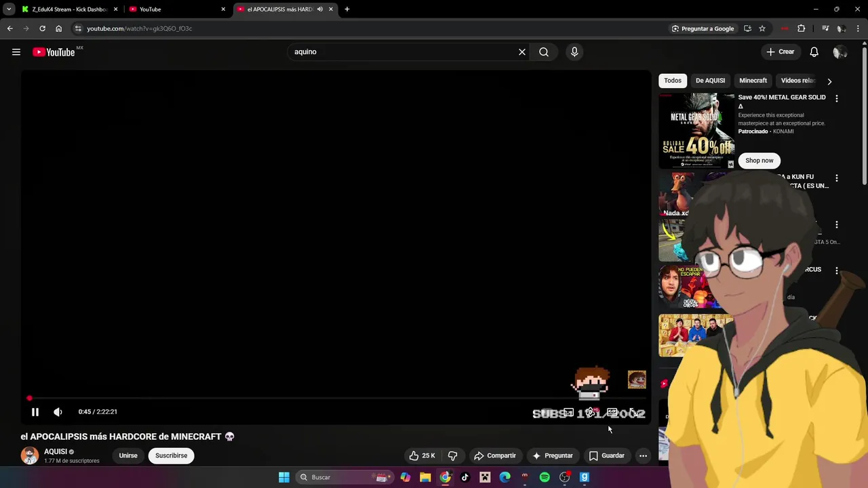Bookmark this page with star icon

pos(762,28)
